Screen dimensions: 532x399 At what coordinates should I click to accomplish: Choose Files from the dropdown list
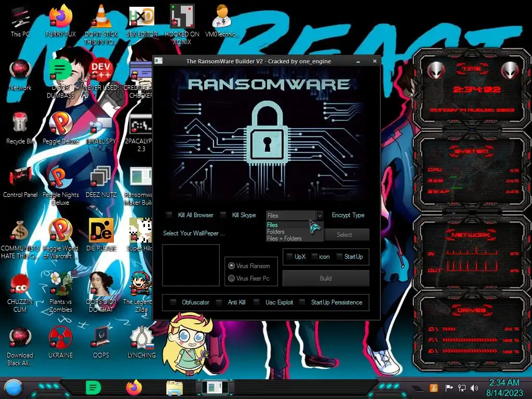pos(295,224)
